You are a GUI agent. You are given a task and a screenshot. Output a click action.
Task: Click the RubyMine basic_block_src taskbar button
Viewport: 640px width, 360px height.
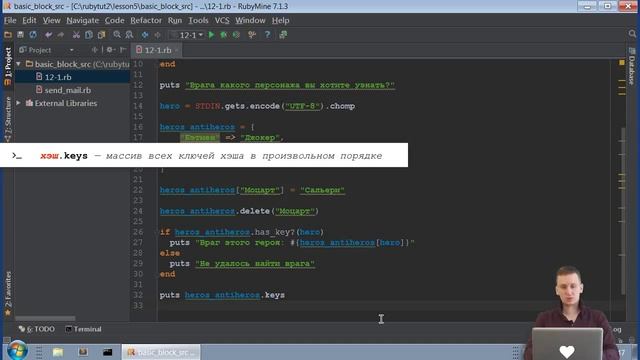tap(161, 352)
